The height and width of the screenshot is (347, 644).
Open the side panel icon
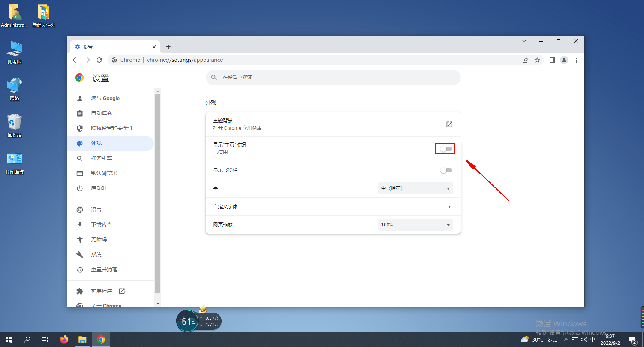click(x=552, y=60)
